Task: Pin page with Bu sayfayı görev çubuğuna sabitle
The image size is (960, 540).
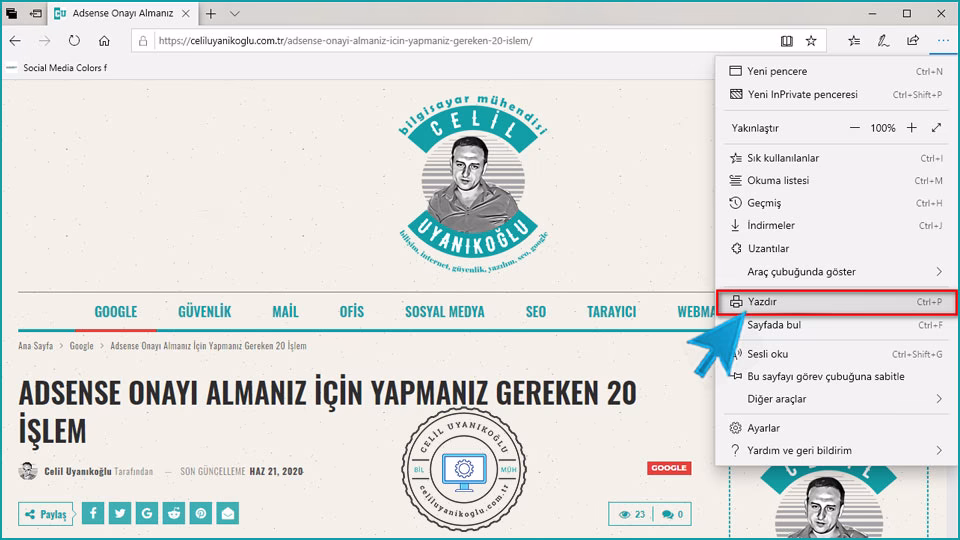Action: (836, 377)
